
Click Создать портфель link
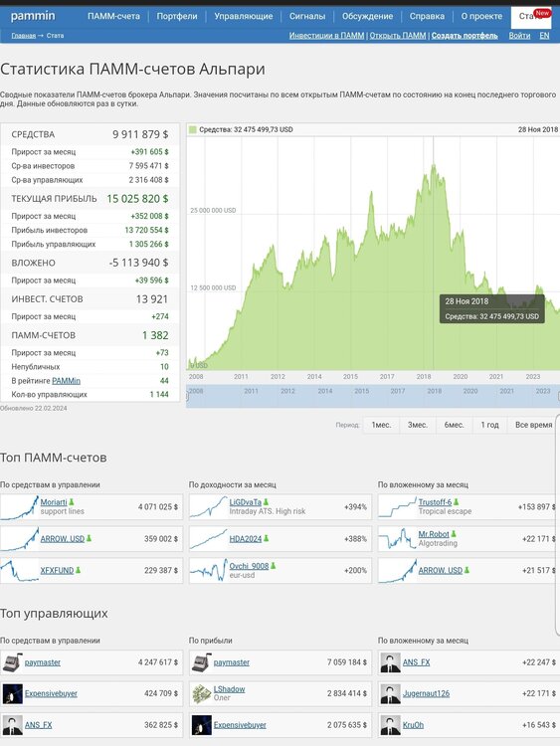click(x=465, y=36)
